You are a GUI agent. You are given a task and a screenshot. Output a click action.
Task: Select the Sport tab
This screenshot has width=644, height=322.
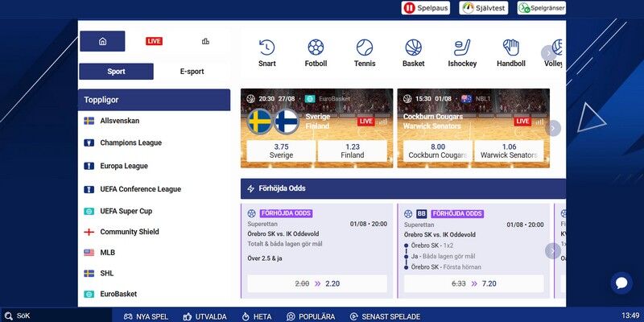click(116, 72)
